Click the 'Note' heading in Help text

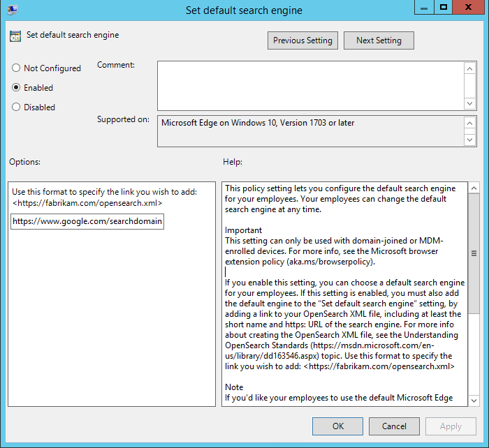pyautogui.click(x=234, y=387)
